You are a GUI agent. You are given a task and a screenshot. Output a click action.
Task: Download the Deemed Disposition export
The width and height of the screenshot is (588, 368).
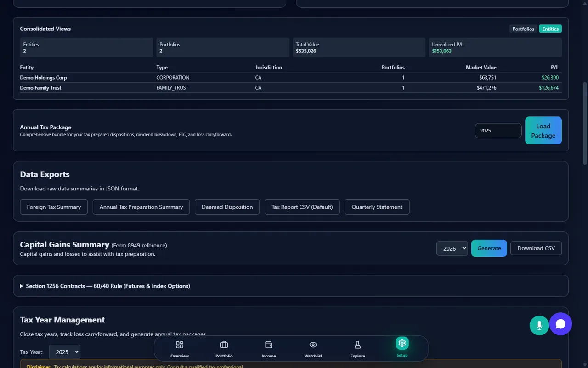tap(227, 207)
